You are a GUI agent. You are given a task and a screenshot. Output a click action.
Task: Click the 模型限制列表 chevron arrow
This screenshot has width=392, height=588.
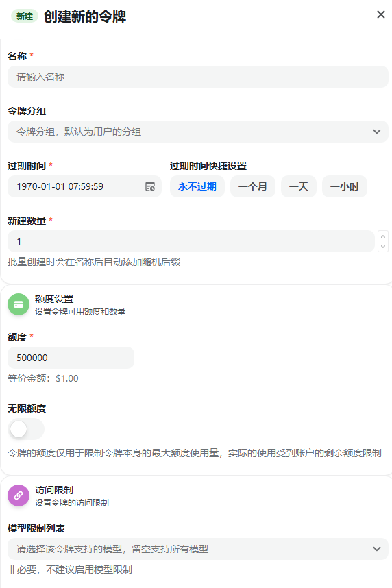click(377, 549)
